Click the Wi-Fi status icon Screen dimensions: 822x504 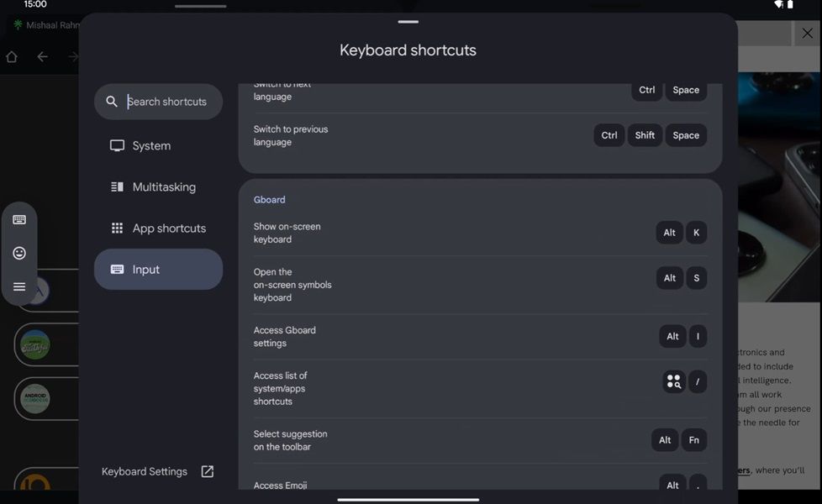pos(778,4)
